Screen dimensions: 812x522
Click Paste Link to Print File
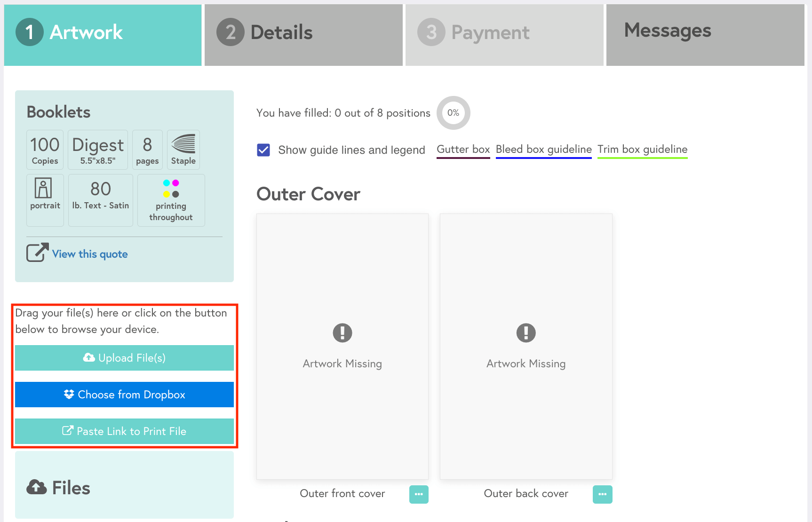coord(124,431)
